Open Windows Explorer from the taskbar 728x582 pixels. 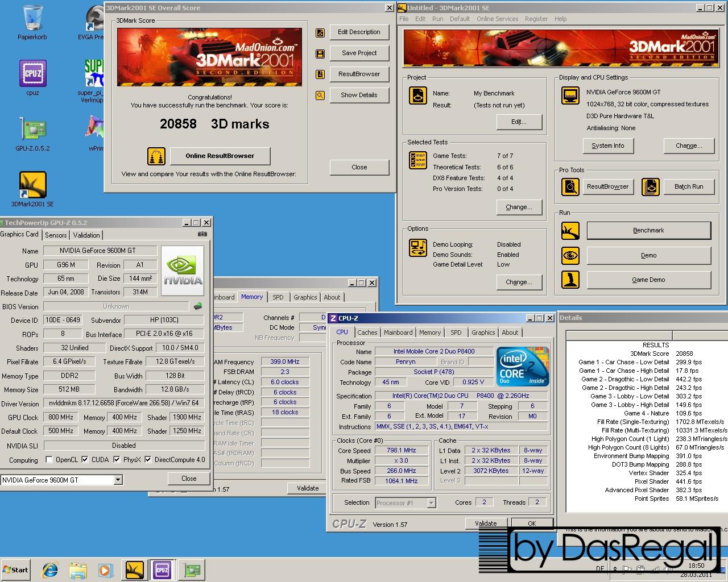(78, 569)
